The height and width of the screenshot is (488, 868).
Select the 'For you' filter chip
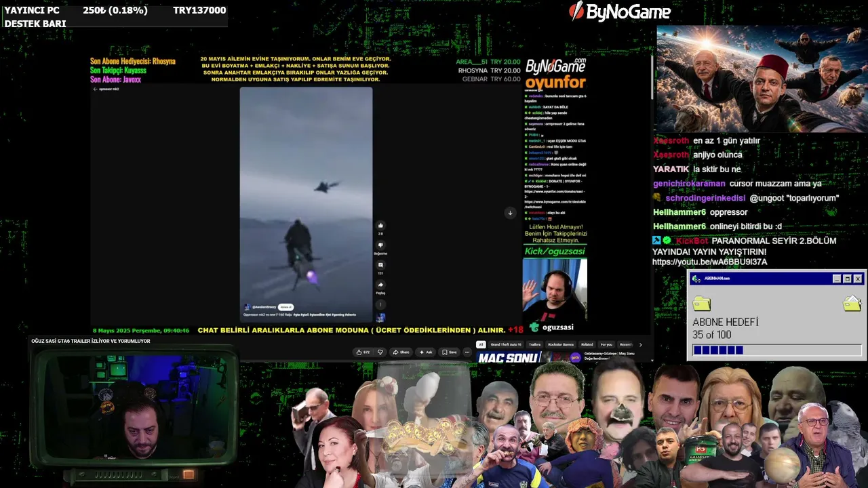pos(606,344)
